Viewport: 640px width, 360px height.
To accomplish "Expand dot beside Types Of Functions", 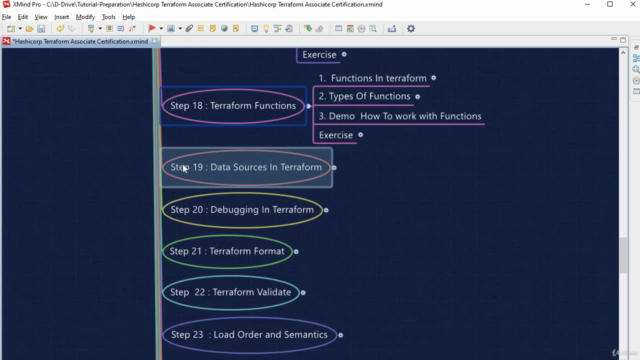I will pyautogui.click(x=418, y=97).
